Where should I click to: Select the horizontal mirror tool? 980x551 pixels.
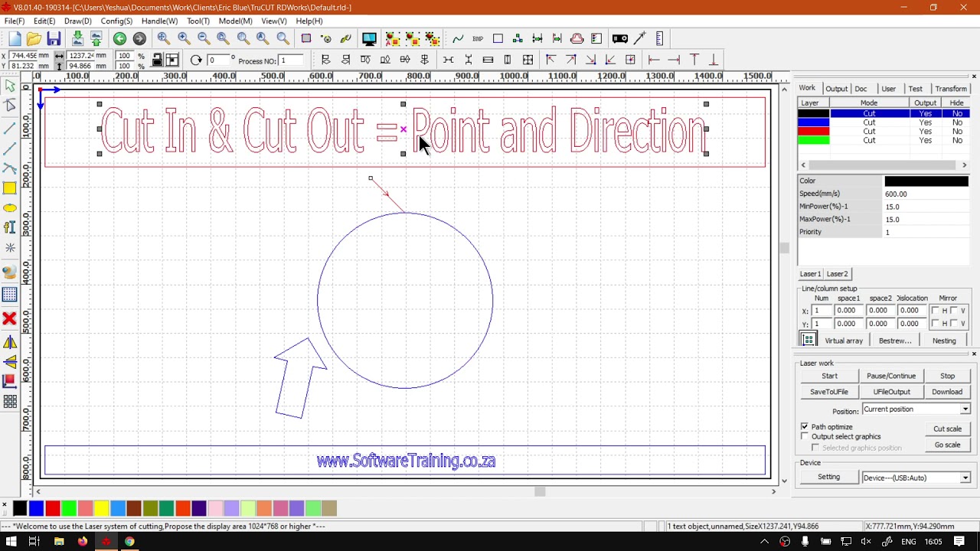coord(10,342)
